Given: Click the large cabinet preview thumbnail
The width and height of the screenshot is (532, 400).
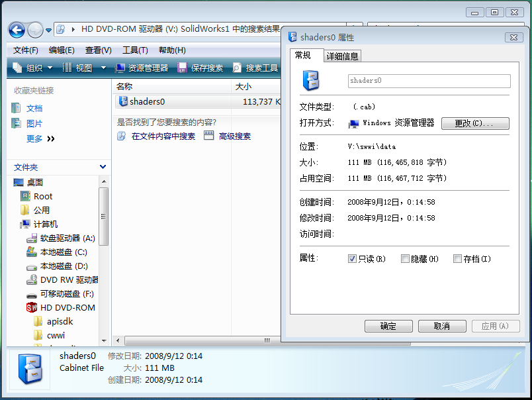Looking at the screenshot, I should (x=30, y=368).
